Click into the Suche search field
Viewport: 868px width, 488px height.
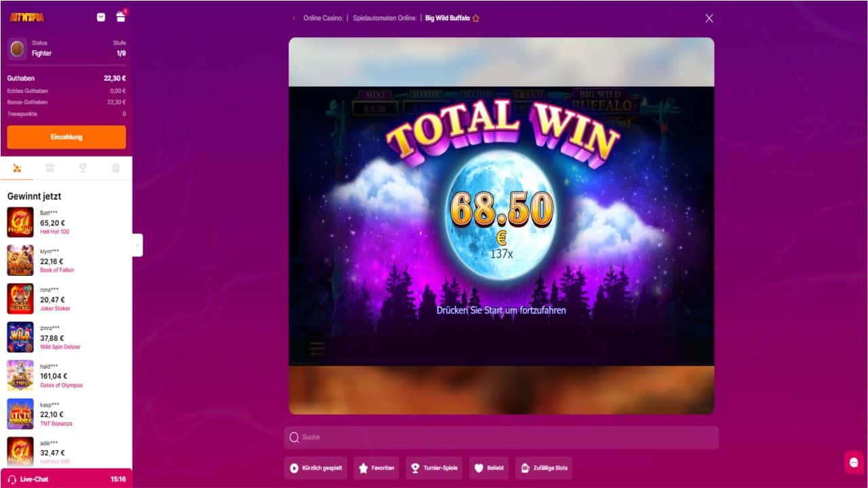coord(501,437)
